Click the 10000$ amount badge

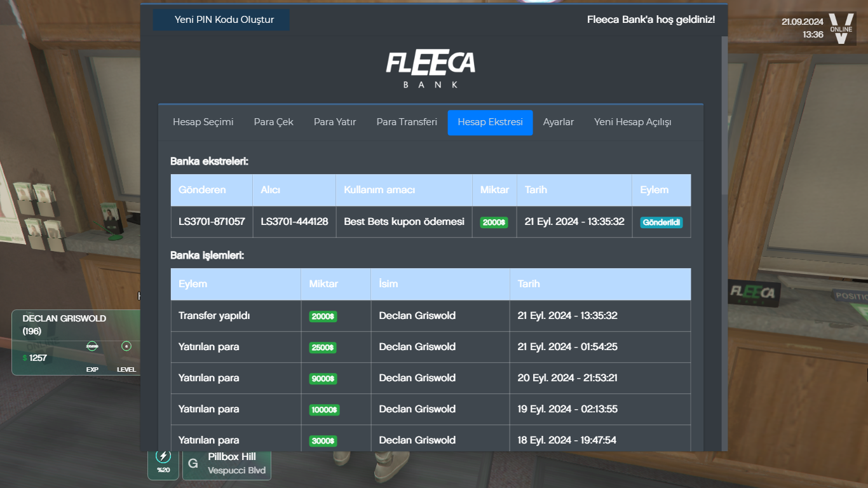pyautogui.click(x=325, y=410)
